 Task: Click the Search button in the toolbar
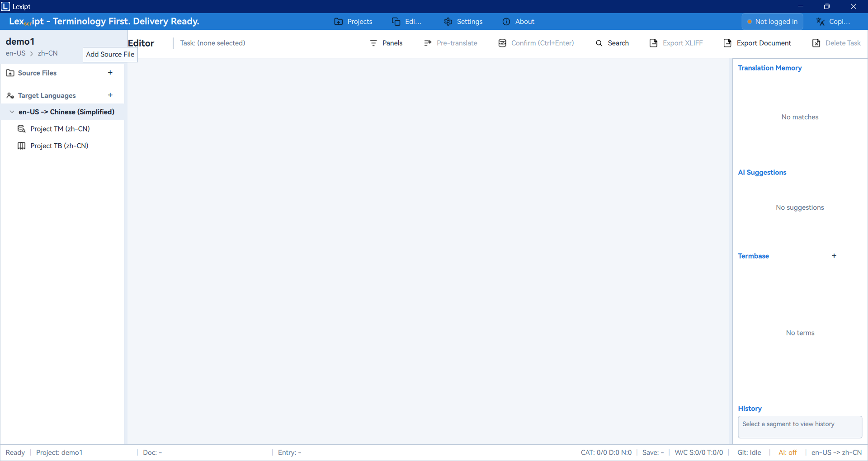pyautogui.click(x=612, y=43)
